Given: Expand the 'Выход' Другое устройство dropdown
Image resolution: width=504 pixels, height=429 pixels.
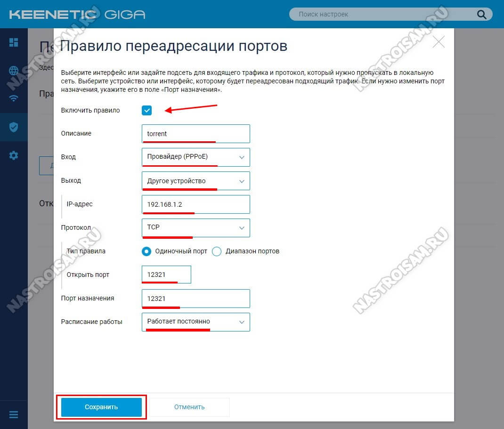Looking at the screenshot, I should click(x=196, y=181).
